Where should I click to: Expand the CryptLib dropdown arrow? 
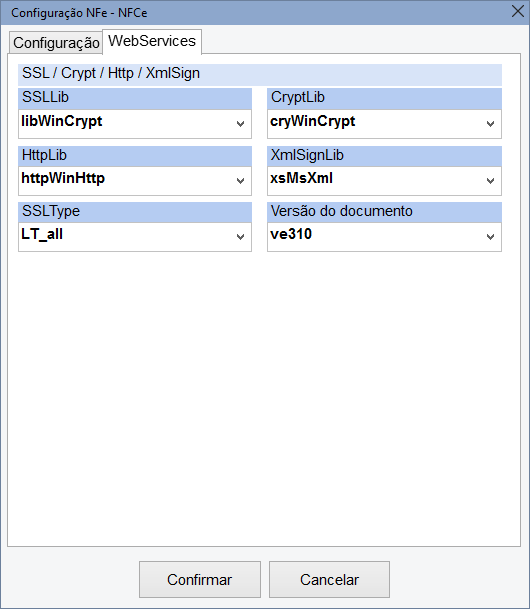(x=490, y=124)
